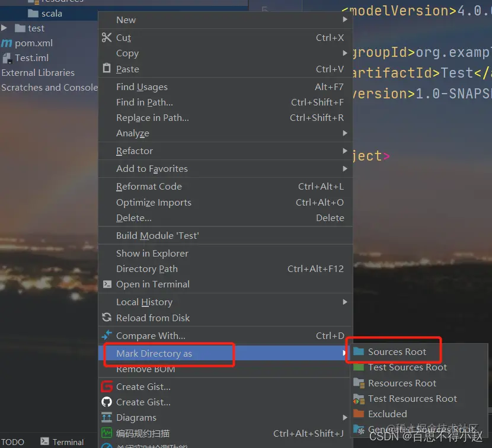Image resolution: width=492 pixels, height=448 pixels.
Task: Click the Reload from Disk icon
Action: pyautogui.click(x=107, y=318)
